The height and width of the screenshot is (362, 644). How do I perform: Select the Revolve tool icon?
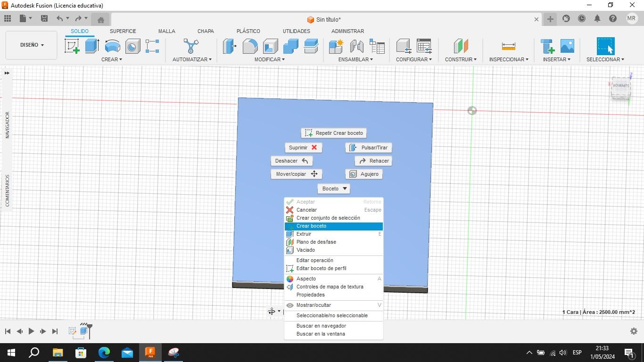point(112,46)
